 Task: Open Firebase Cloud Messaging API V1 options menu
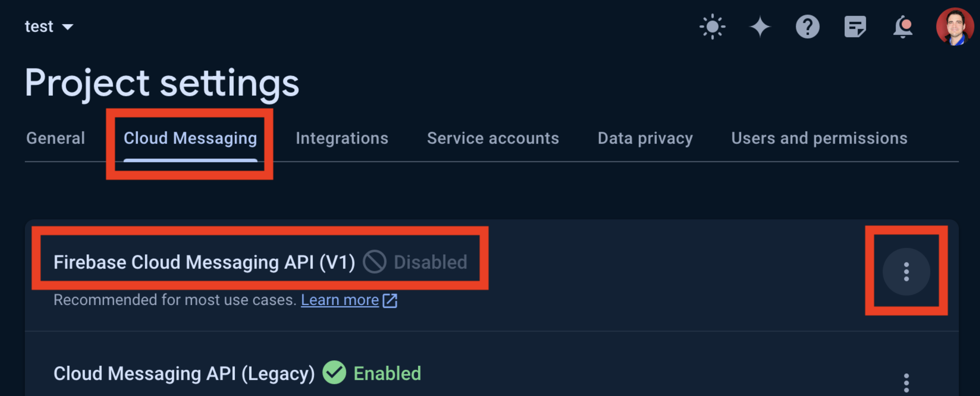[x=906, y=271]
